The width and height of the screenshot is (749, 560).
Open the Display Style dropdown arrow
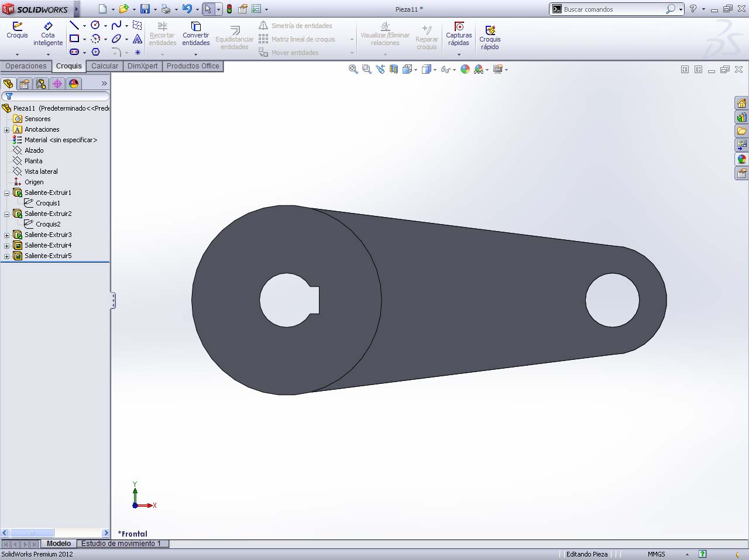pos(435,70)
